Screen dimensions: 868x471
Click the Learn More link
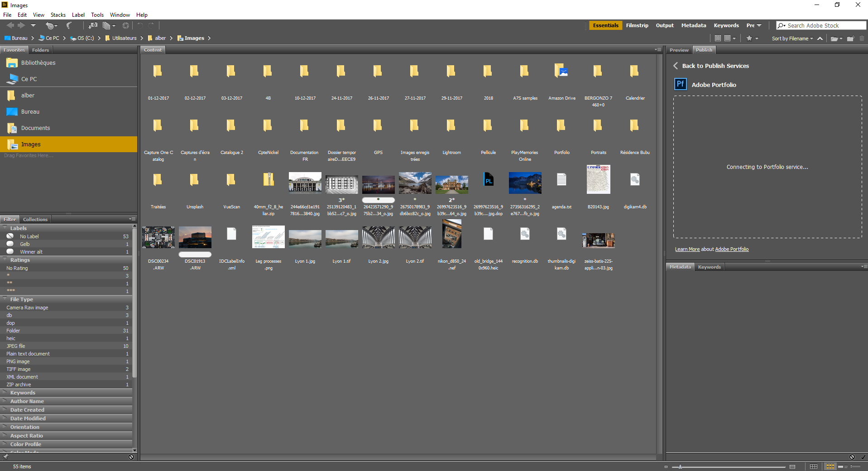687,249
